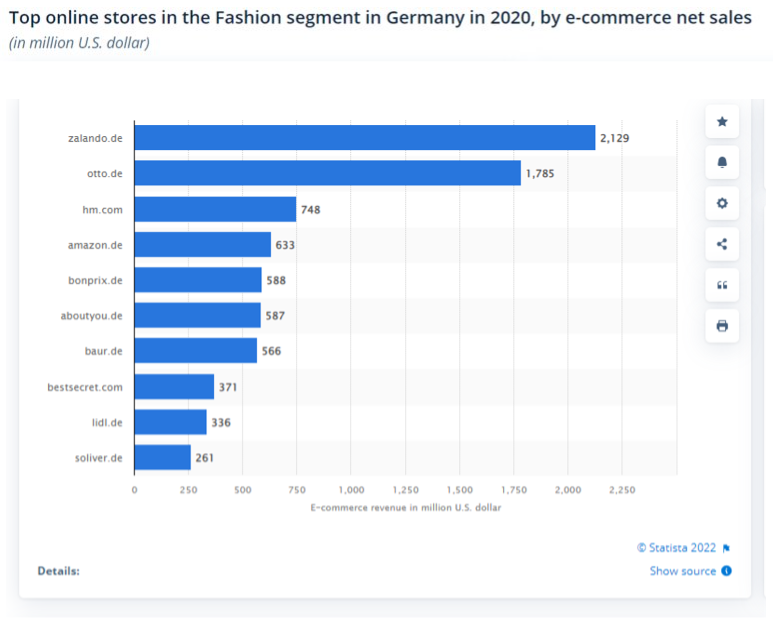
Task: Click the aboutyou.de bar
Action: 197,315
